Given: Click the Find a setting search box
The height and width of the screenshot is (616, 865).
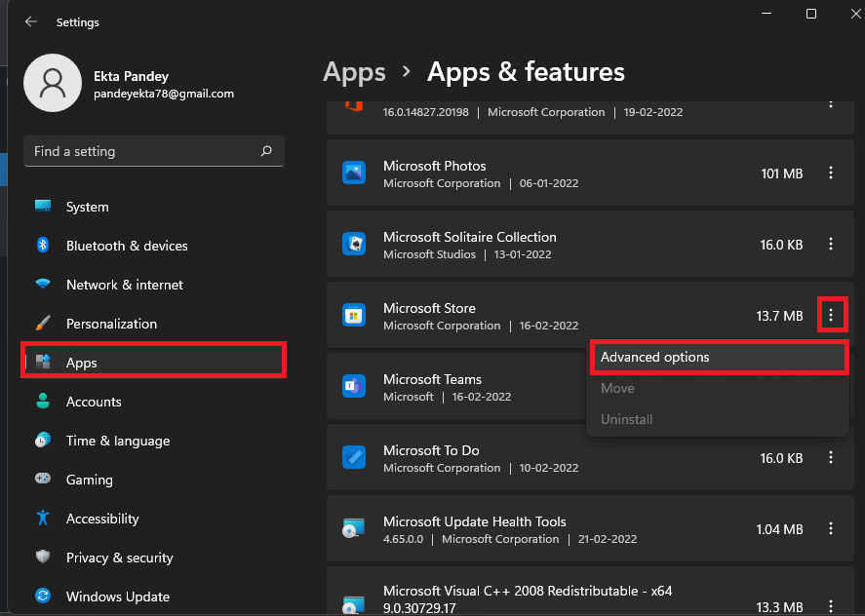Looking at the screenshot, I should (141, 151).
